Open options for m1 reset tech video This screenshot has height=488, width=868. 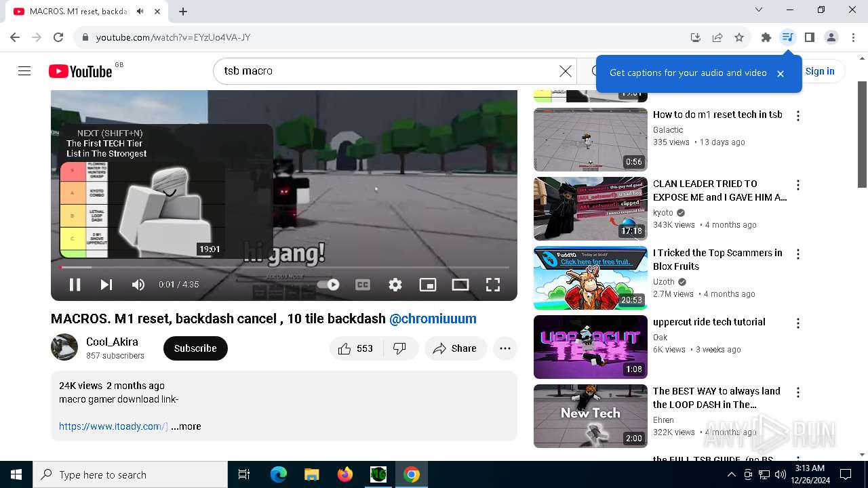click(798, 116)
